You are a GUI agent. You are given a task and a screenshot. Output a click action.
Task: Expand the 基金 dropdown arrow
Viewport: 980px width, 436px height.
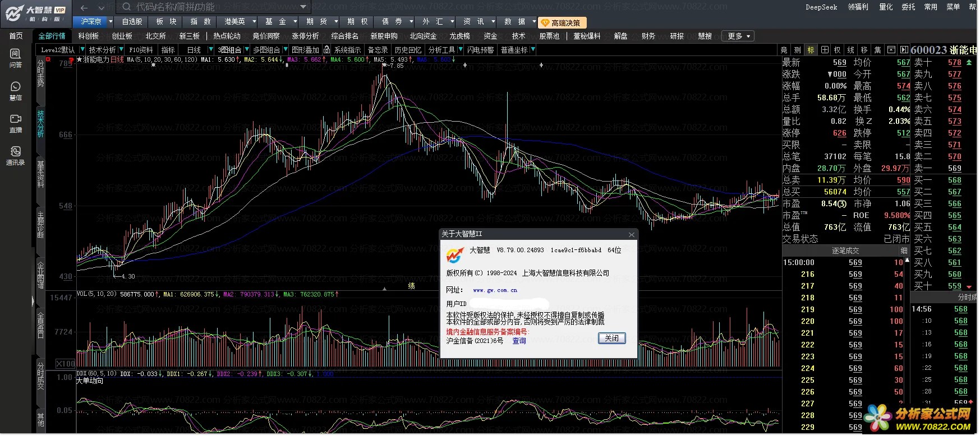[x=295, y=21]
